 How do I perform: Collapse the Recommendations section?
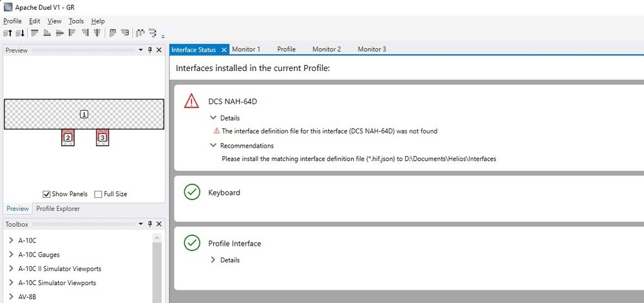point(214,146)
